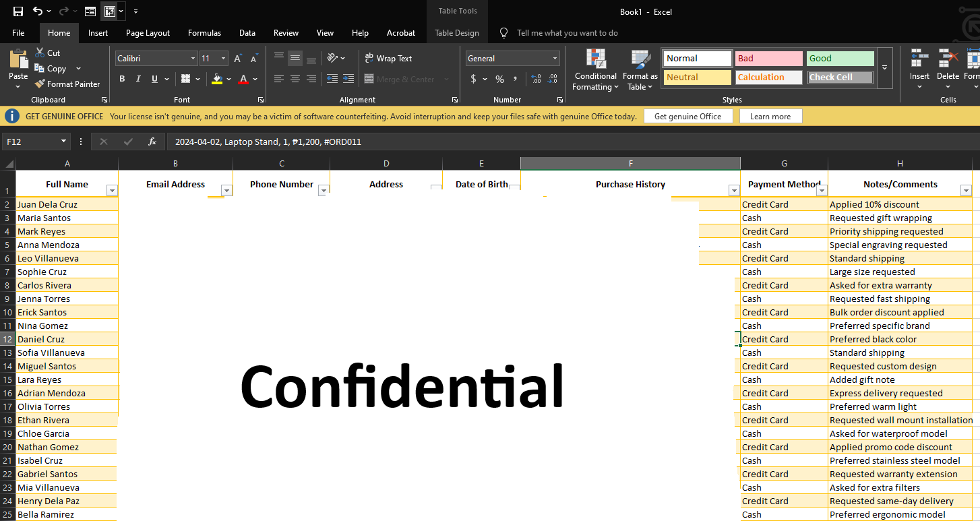The image size is (980, 521).
Task: Switch to the Formulas tab
Action: [x=204, y=33]
